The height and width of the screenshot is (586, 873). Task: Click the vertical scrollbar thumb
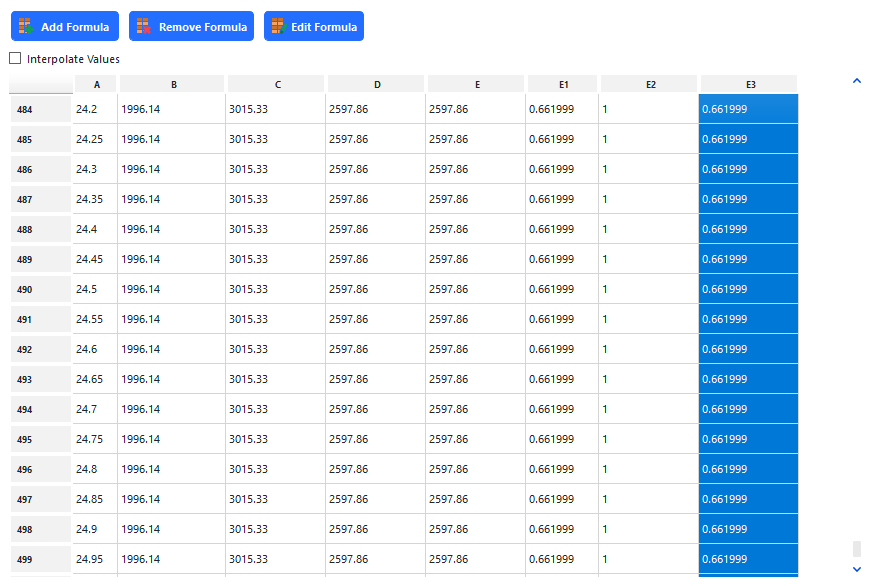[856, 549]
